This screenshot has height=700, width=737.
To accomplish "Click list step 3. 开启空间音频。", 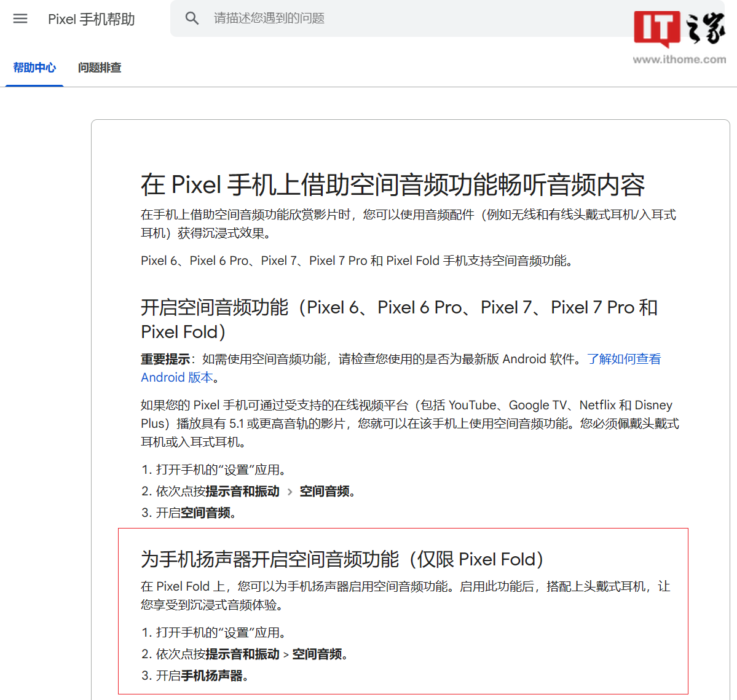I will (x=189, y=513).
